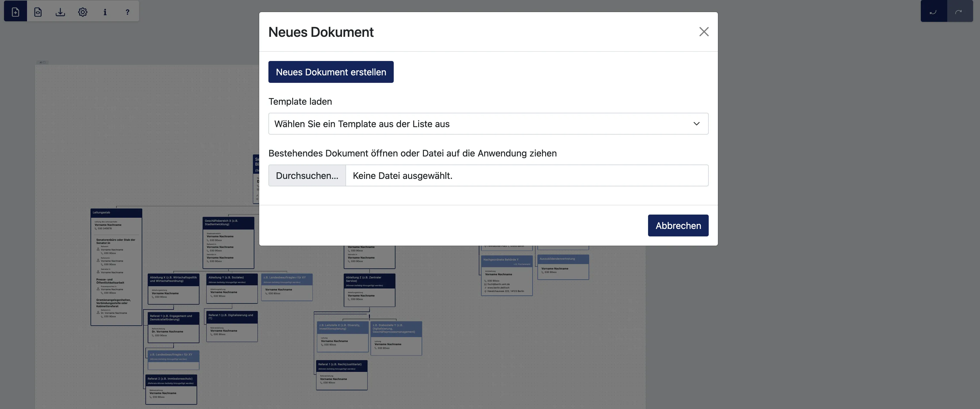Click the Keine Datei ausgewählt field
The width and height of the screenshot is (980, 409).
point(527,175)
